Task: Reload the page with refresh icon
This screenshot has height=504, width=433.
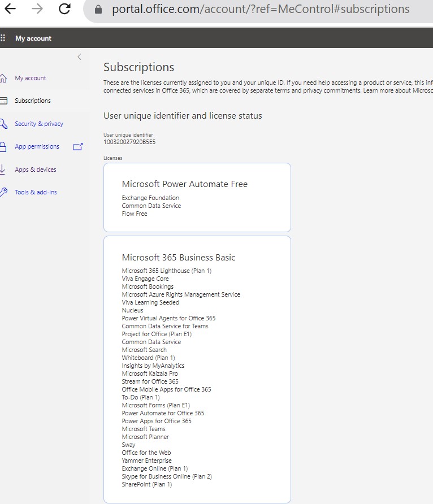Action: tap(64, 8)
